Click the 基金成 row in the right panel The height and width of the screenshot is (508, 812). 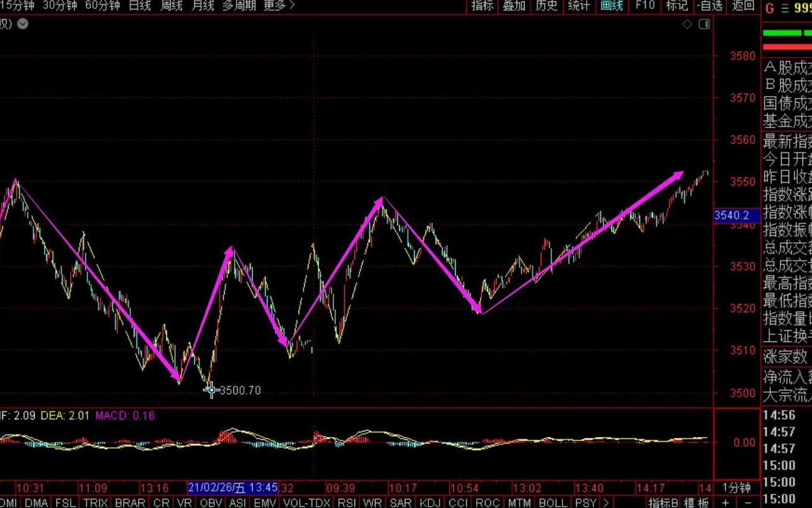[x=787, y=120]
